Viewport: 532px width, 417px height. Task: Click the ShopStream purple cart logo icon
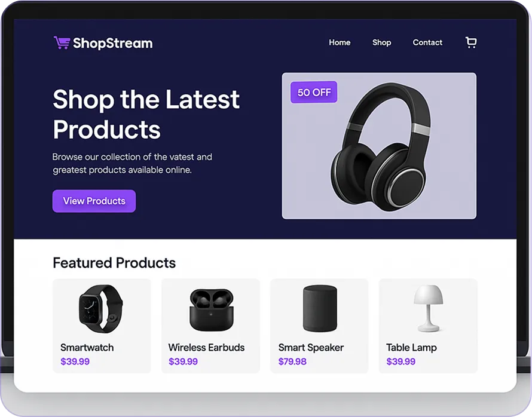click(x=62, y=43)
